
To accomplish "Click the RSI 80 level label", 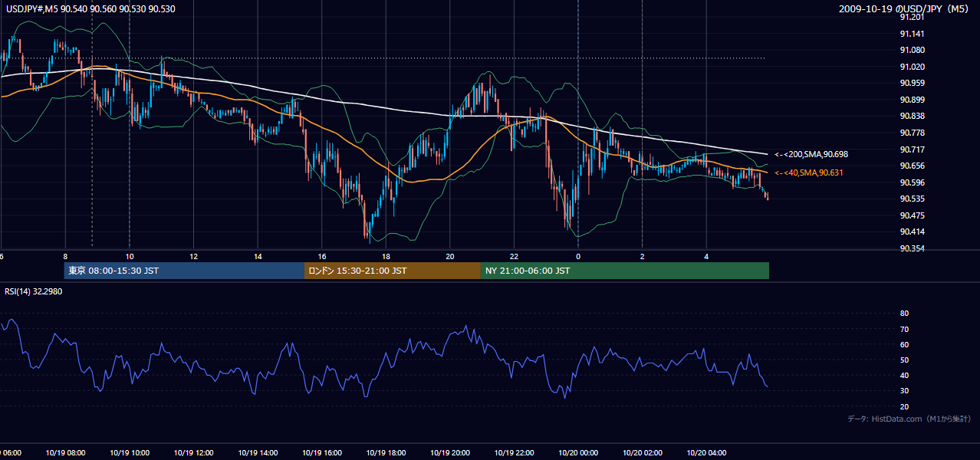I will (x=904, y=314).
